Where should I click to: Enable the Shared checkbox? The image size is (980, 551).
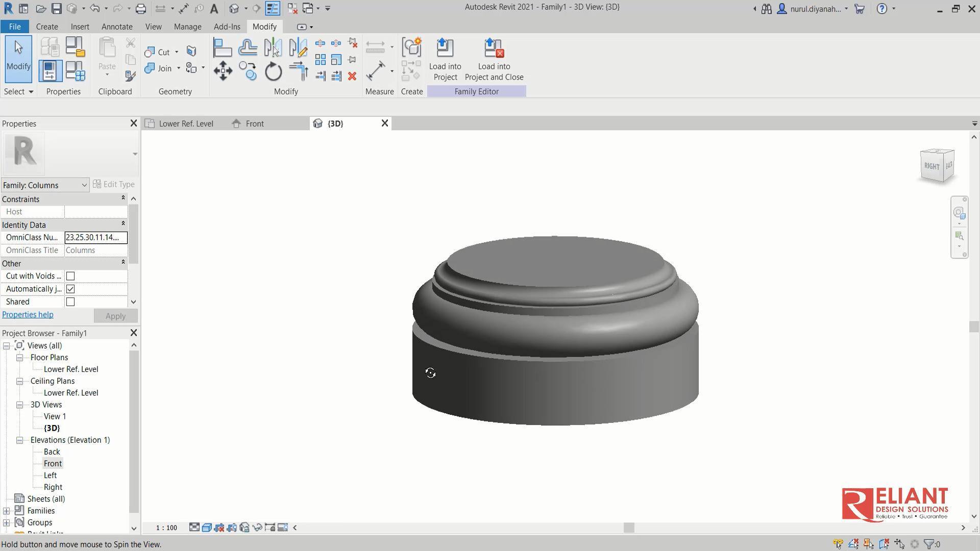[x=70, y=302]
